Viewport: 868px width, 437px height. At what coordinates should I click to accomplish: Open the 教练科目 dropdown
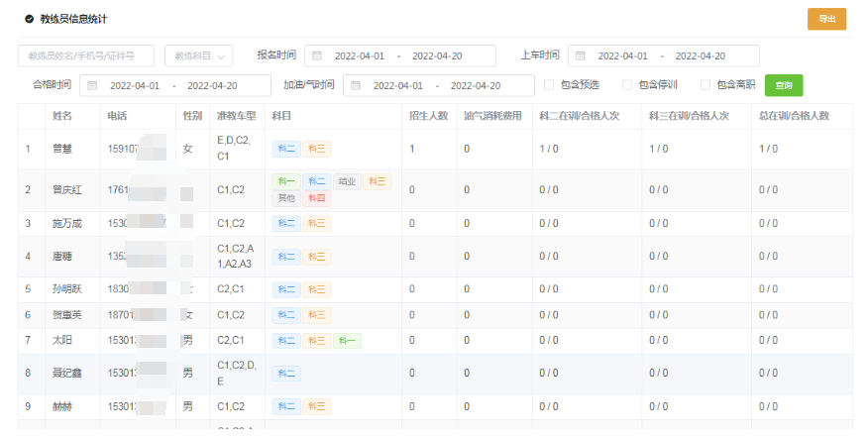point(199,56)
